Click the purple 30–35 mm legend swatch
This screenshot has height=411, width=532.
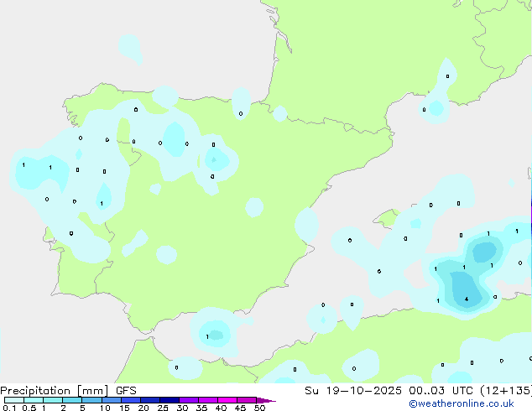click(188, 400)
